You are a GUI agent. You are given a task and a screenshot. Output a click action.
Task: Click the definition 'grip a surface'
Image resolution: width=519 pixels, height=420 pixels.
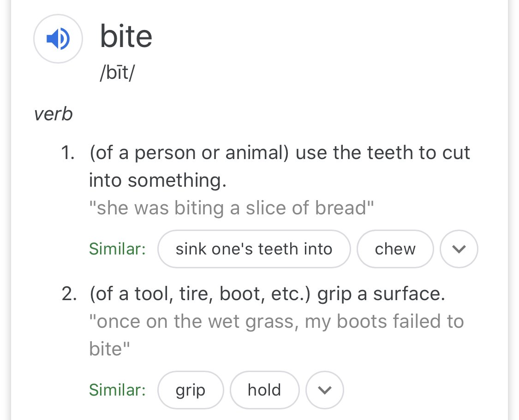pyautogui.click(x=267, y=294)
